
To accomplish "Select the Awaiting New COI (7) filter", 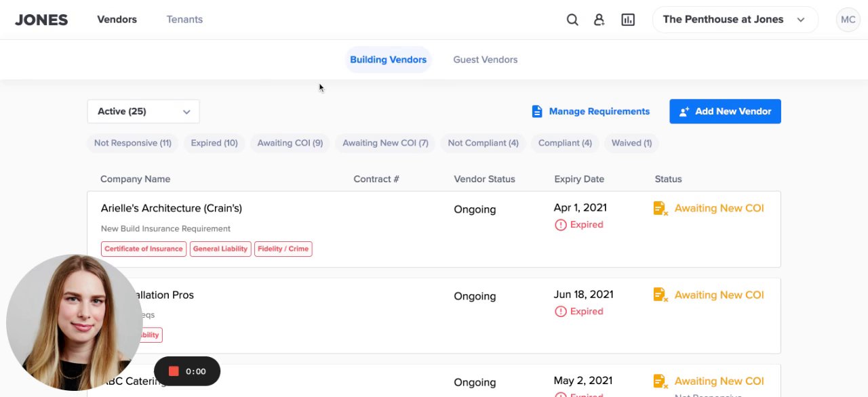I will coord(385,143).
